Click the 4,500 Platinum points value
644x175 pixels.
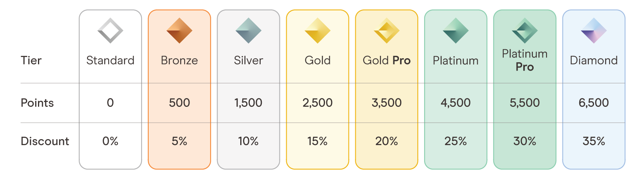[x=456, y=103]
